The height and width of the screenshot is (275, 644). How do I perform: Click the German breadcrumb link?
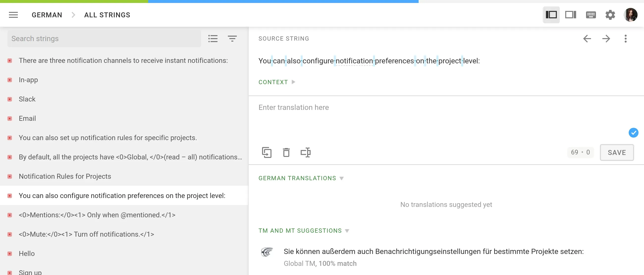[47, 15]
